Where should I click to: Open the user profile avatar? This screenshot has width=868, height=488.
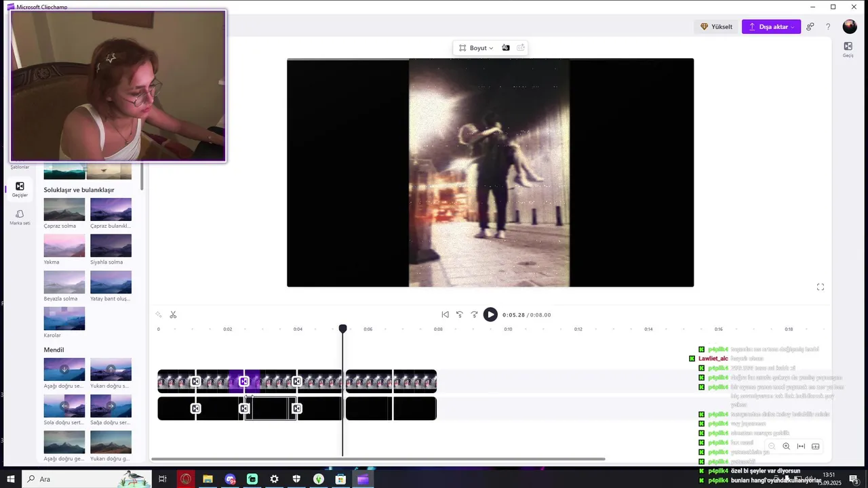[x=850, y=26]
